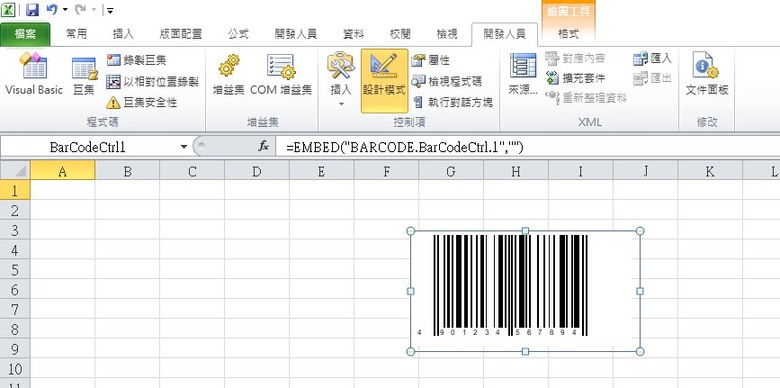Click the formula bar EMBED text
This screenshot has height=388, width=780.
pyautogui.click(x=405, y=147)
